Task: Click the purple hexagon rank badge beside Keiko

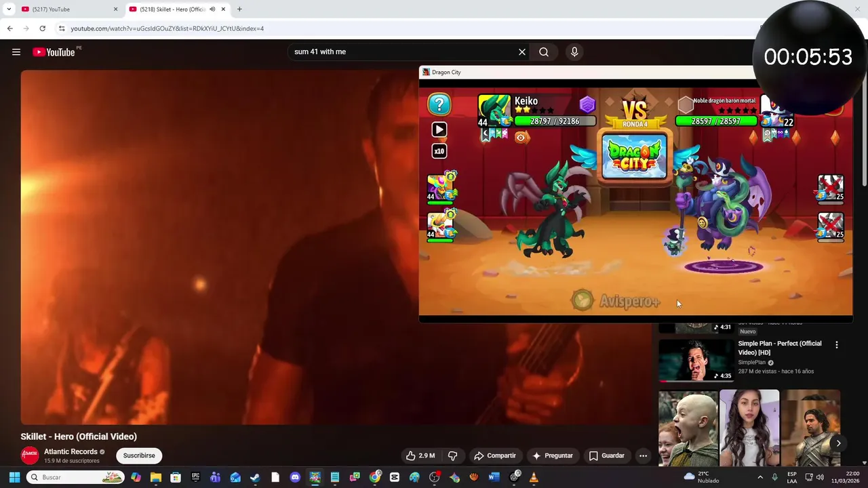Action: point(587,104)
